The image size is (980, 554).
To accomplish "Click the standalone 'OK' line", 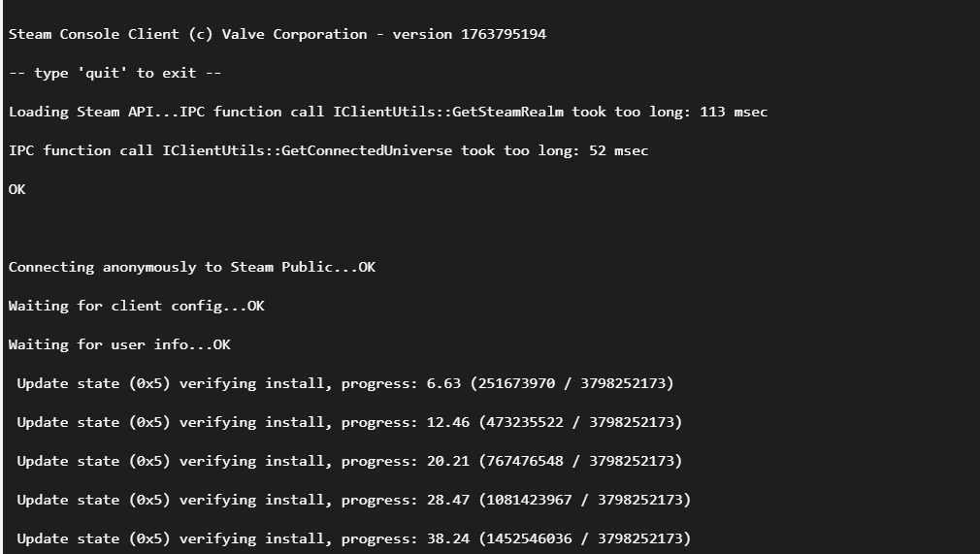I will 17,189.
